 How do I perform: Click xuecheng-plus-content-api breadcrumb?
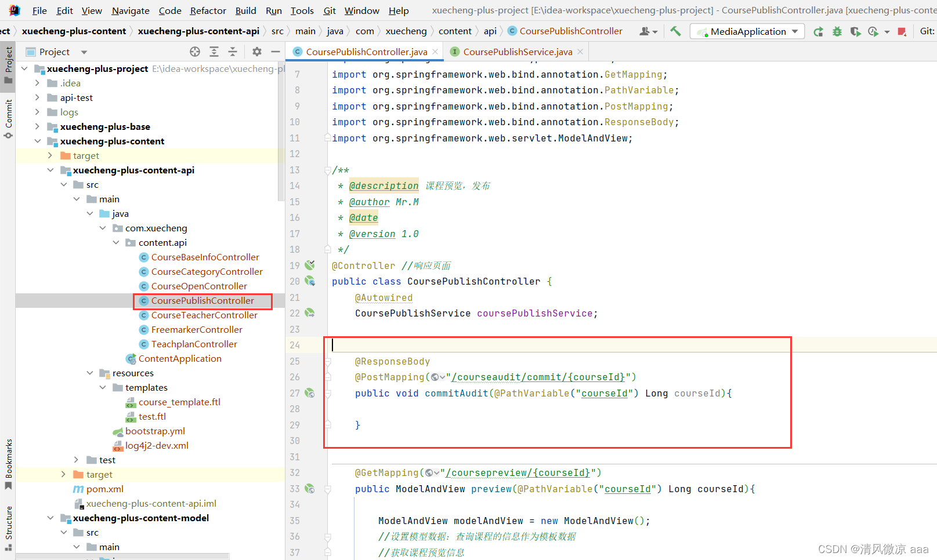click(198, 31)
